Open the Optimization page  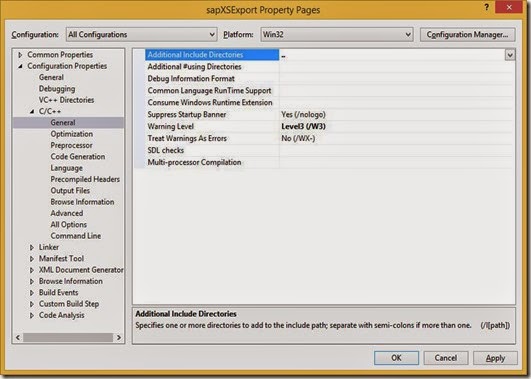pyautogui.click(x=71, y=134)
